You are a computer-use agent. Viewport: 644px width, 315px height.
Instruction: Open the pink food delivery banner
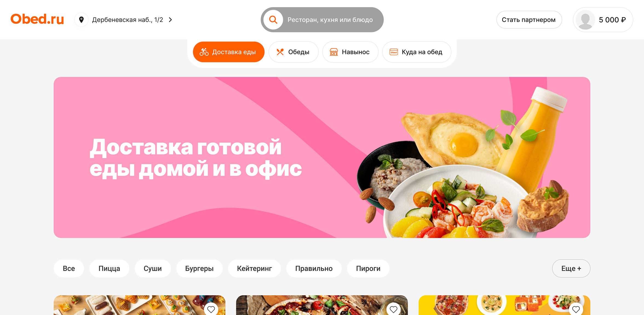point(322,157)
